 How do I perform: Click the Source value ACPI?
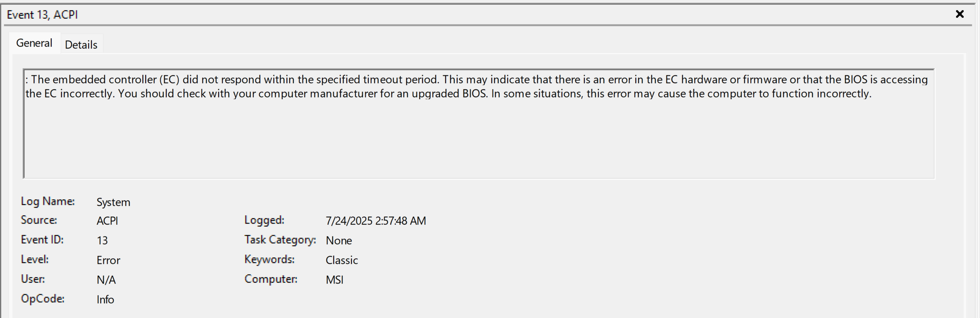(x=107, y=221)
